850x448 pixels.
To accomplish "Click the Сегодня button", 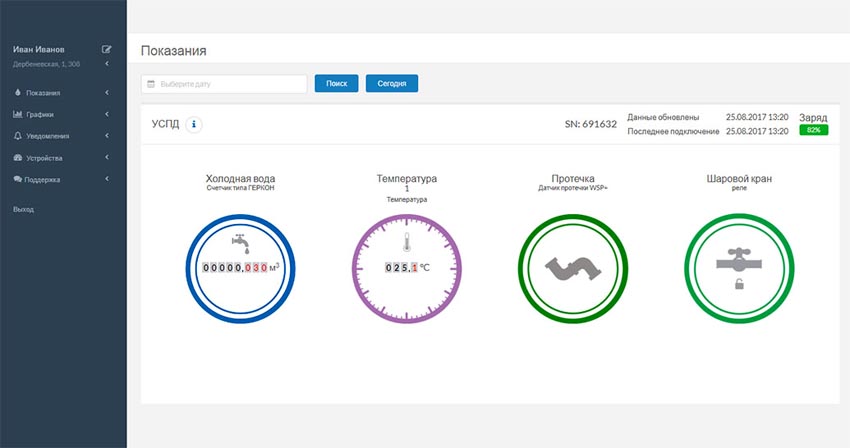I will click(391, 84).
